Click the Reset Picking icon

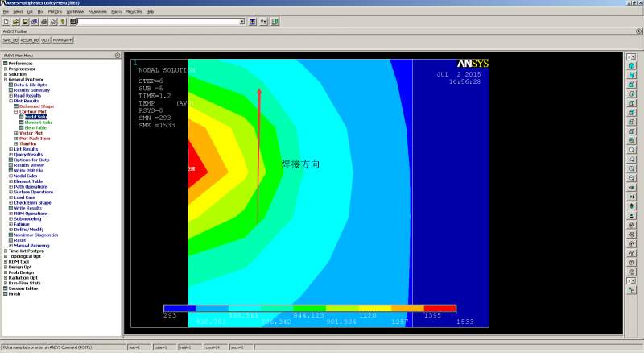point(264,22)
